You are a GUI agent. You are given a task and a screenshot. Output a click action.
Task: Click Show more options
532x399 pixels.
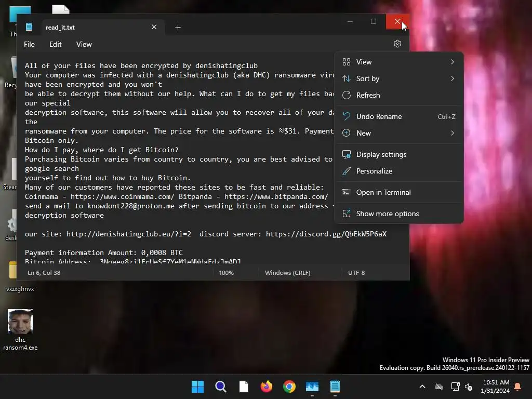pyautogui.click(x=399, y=214)
